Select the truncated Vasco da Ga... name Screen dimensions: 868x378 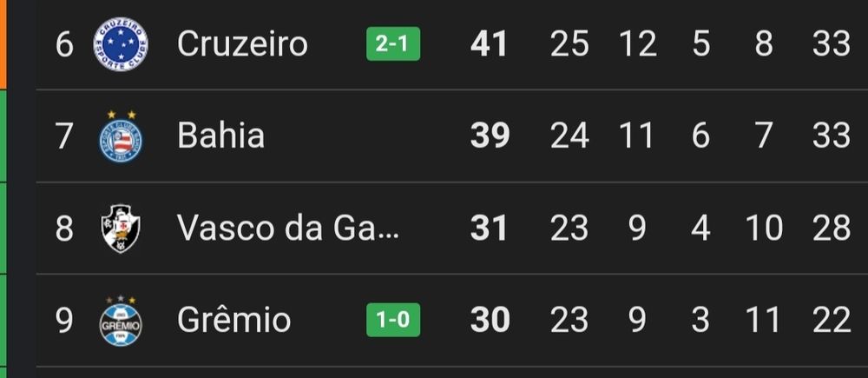coord(288,228)
